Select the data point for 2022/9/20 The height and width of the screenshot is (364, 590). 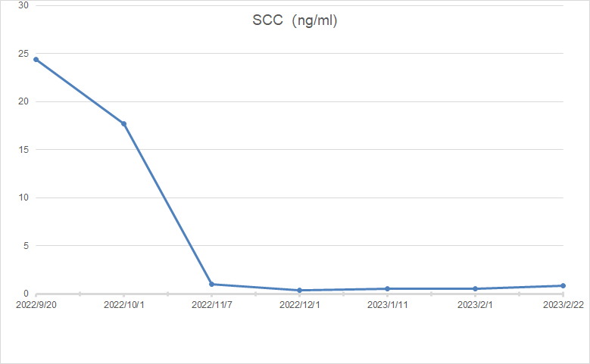tap(36, 59)
